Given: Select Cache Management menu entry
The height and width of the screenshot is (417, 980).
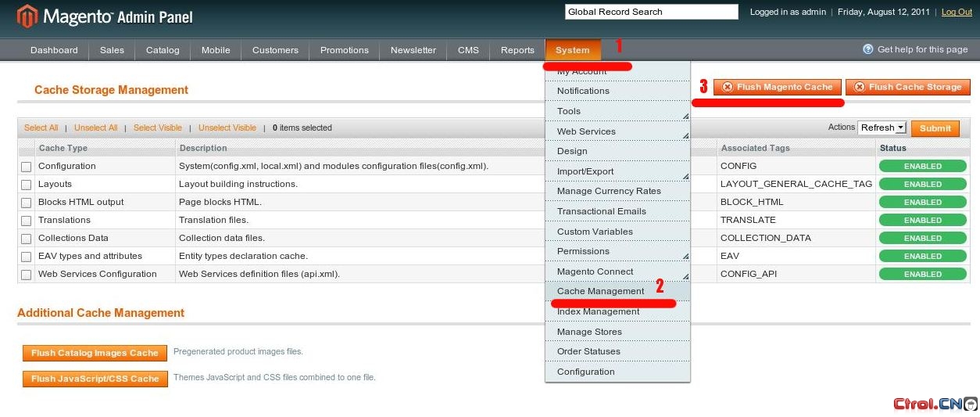Looking at the screenshot, I should coord(617,291).
